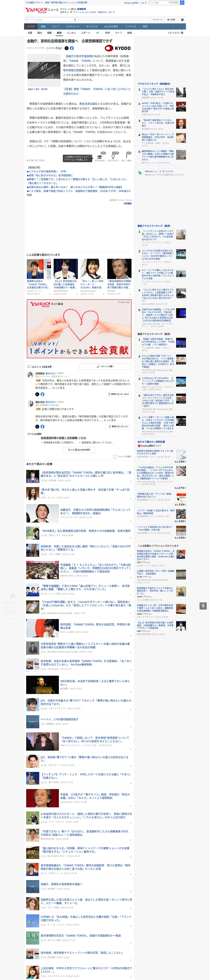210x980 pixels.
Task: Click the back-to-top arrow button
Action: [203, 606]
